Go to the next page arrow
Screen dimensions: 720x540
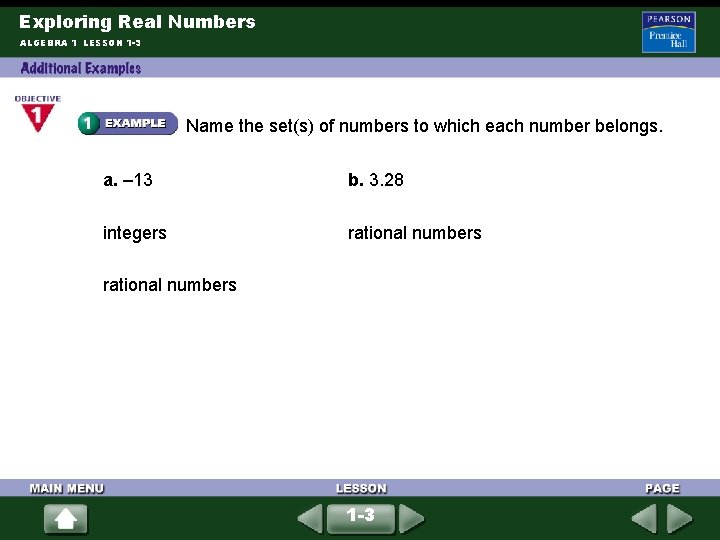(680, 519)
